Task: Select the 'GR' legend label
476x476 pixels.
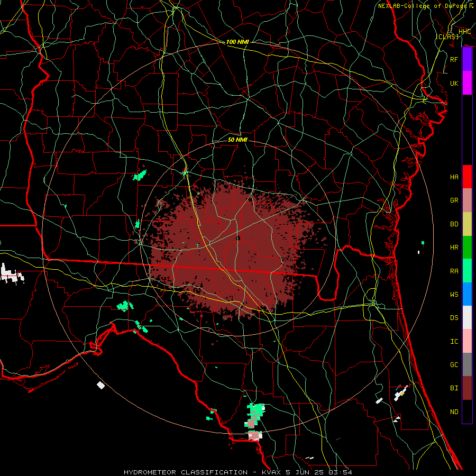Action: 454,200
